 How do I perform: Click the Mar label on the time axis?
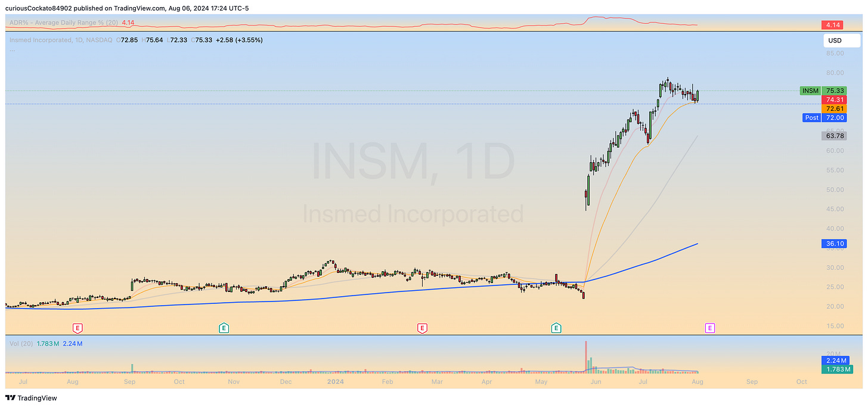tap(437, 381)
